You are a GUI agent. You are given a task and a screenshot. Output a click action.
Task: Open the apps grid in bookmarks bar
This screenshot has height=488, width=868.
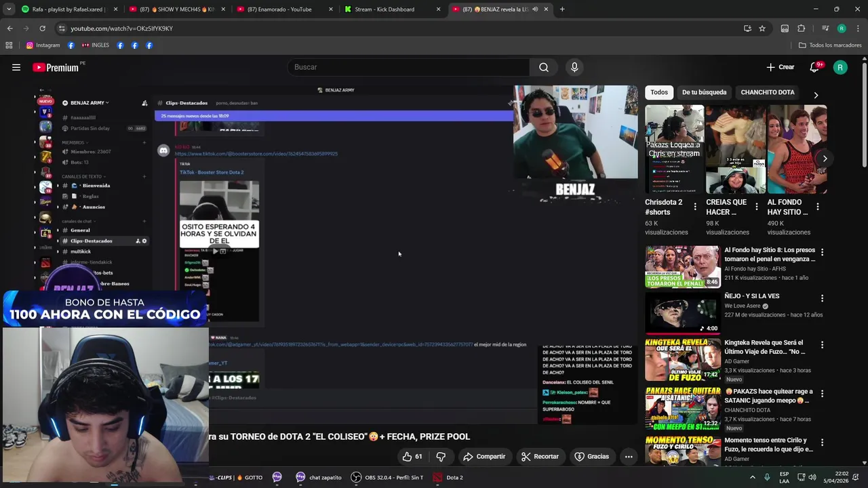(x=9, y=45)
